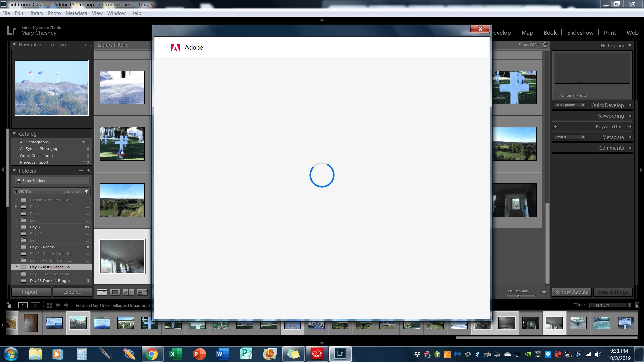
Task: Open Survey view icon
Action: 142,292
